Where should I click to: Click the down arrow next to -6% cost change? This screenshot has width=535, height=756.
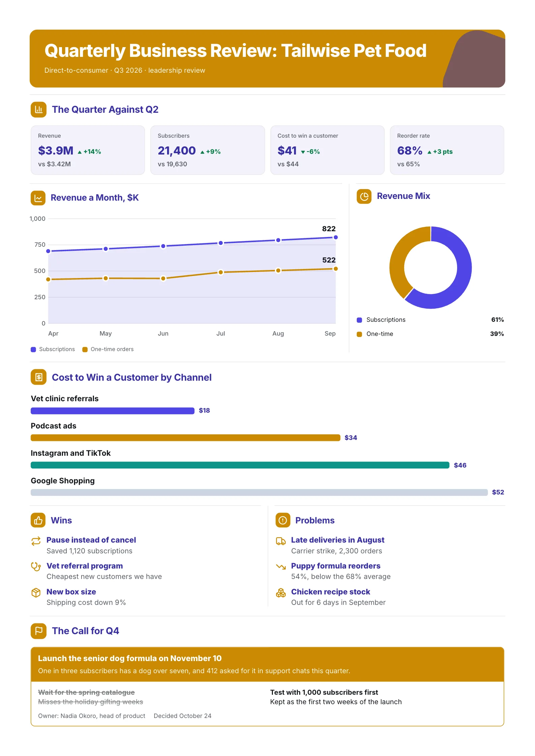pyautogui.click(x=303, y=152)
